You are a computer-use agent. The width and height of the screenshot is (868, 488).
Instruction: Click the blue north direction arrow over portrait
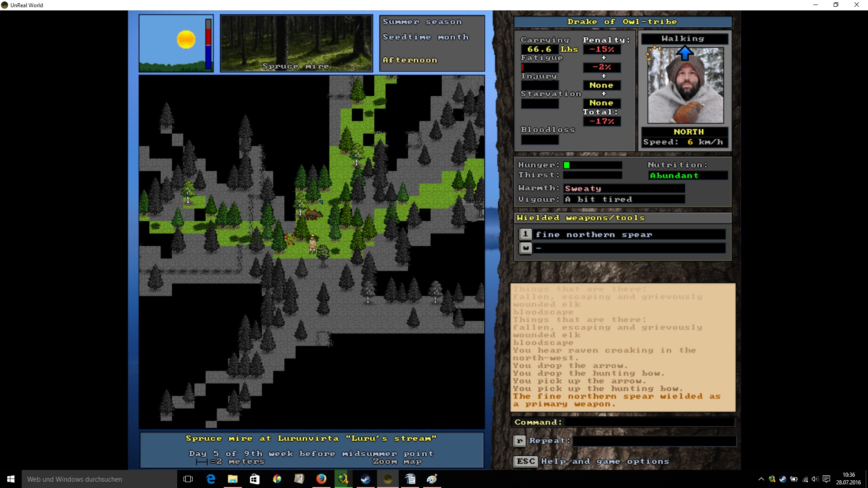(684, 53)
